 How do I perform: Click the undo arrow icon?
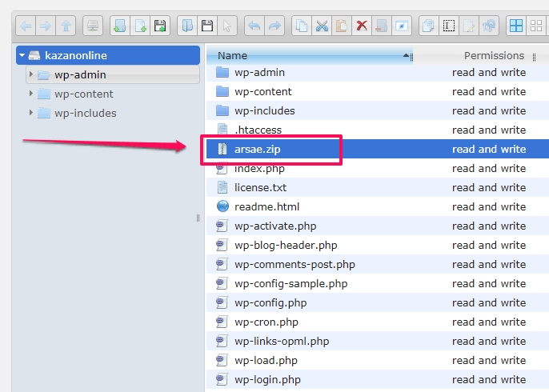pos(254,26)
